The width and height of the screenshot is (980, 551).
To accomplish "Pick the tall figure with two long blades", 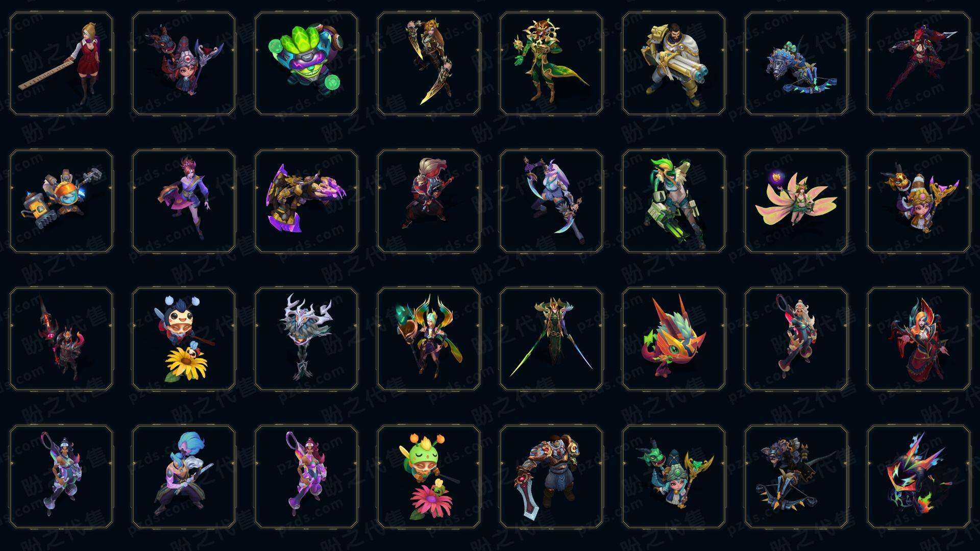I will coord(551,339).
